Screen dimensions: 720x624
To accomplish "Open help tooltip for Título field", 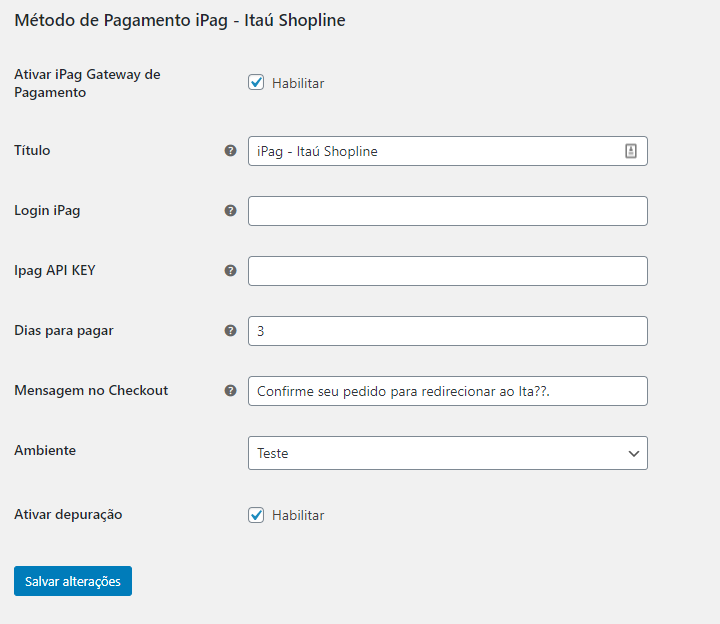I will [x=231, y=151].
